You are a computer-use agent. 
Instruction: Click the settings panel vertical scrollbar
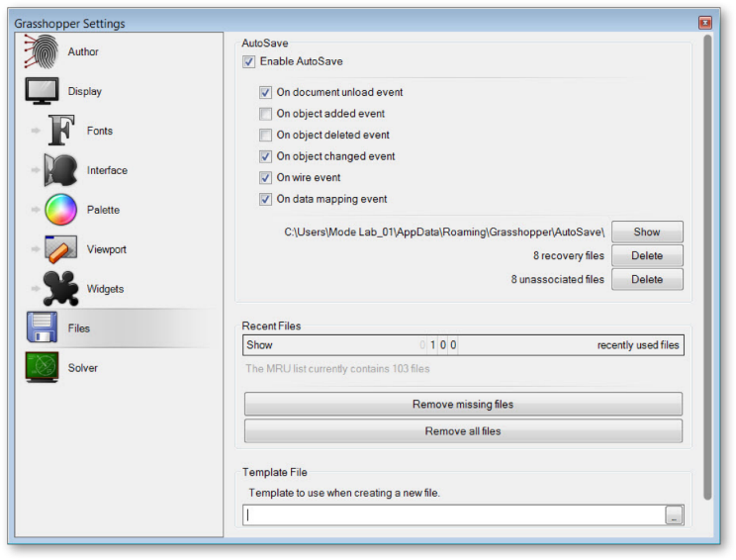(x=707, y=267)
